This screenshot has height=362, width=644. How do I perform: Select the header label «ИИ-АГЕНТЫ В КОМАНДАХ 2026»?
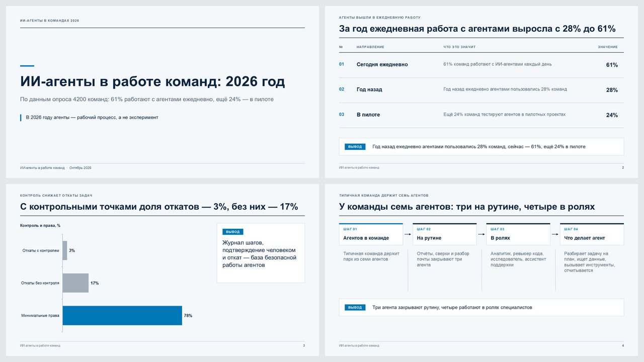50,21
